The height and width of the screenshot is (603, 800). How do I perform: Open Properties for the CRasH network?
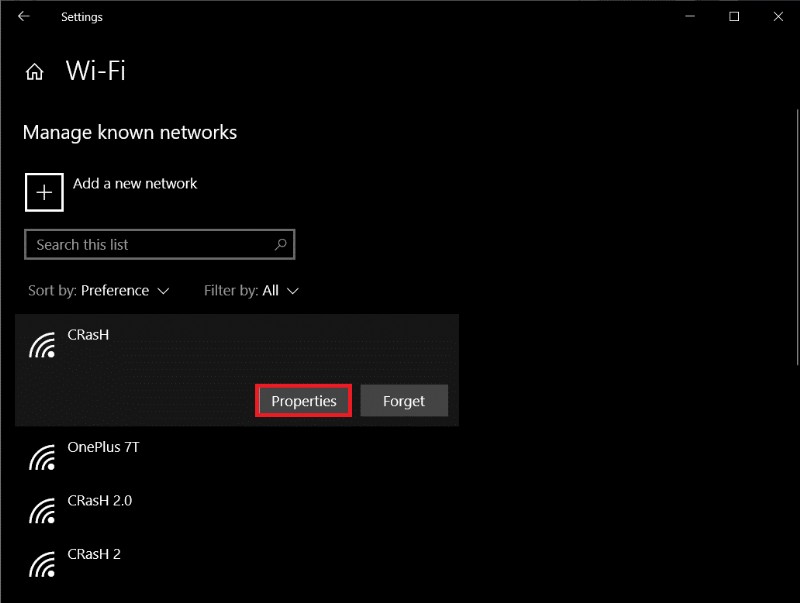(x=303, y=400)
